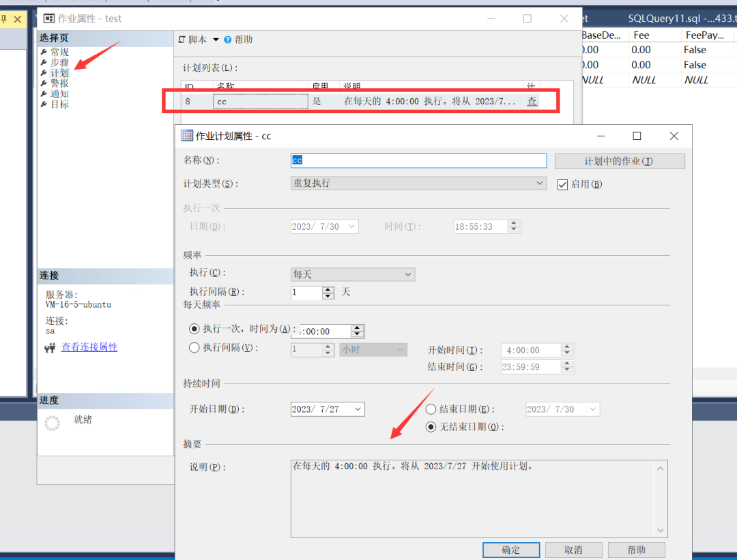Click the NULL cell under Fee column
737x560 pixels.
click(x=644, y=80)
